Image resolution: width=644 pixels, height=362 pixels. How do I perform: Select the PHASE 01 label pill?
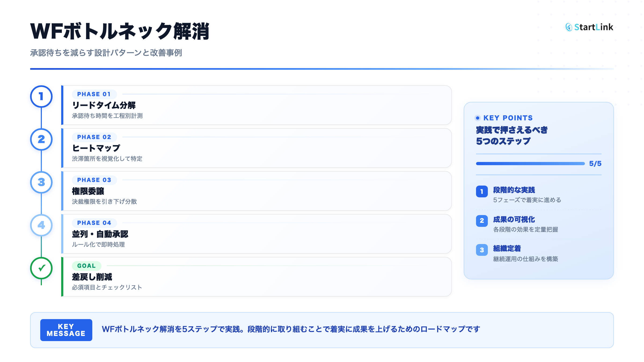point(94,94)
